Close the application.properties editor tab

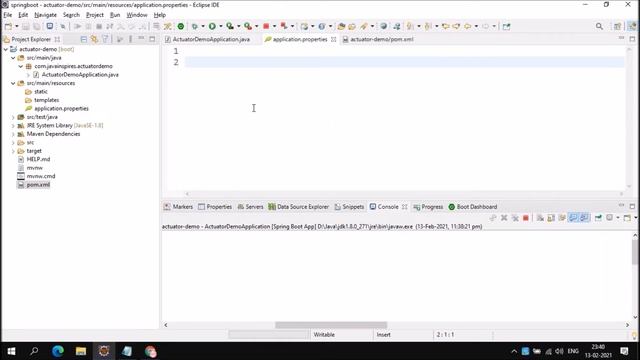pos(334,39)
